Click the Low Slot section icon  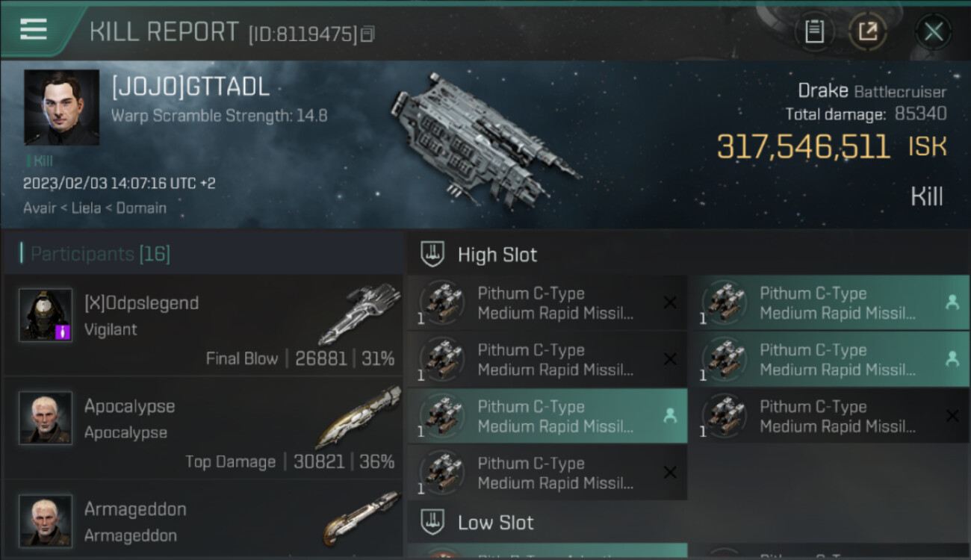point(432,522)
